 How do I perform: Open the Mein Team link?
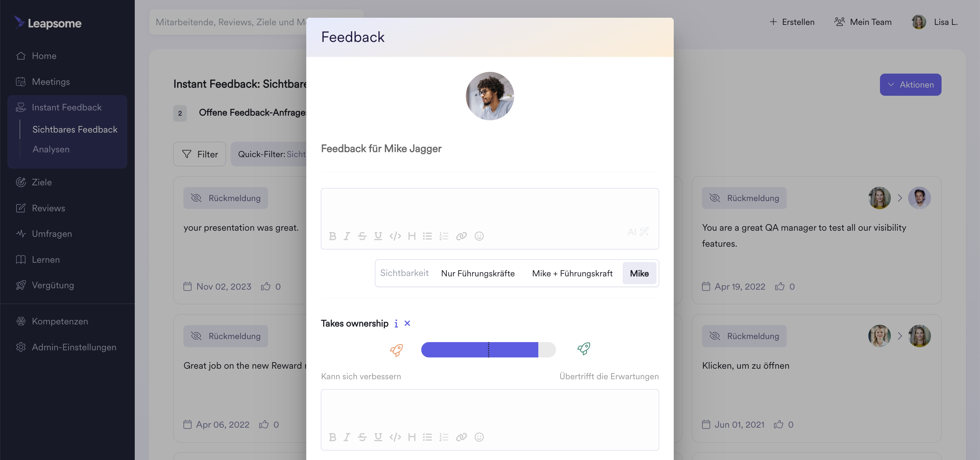863,22
